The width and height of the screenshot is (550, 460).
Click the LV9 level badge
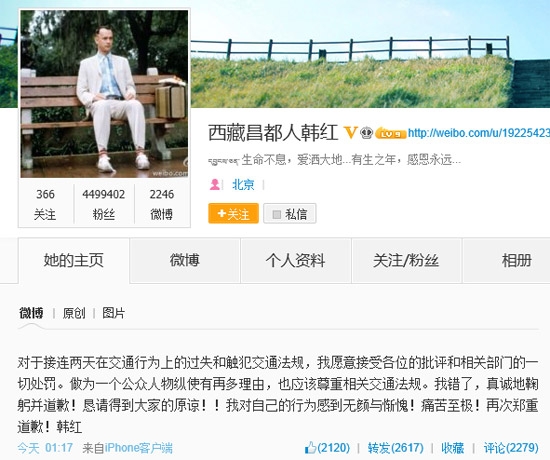click(x=390, y=134)
